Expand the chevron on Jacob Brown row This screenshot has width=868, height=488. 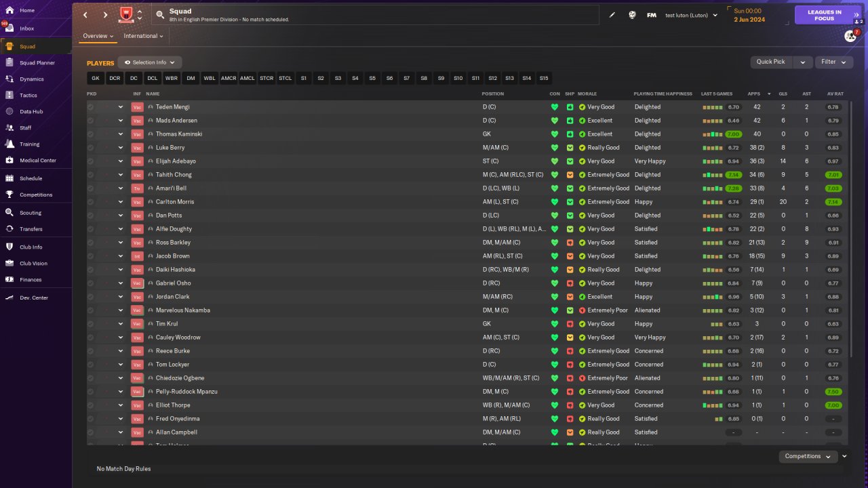121,256
